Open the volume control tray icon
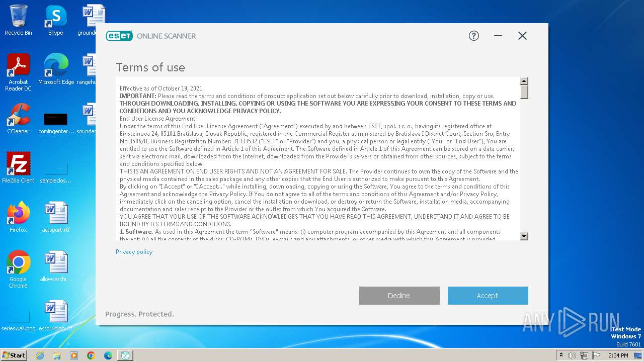Screen dimensions: 644x362 (572, 355)
